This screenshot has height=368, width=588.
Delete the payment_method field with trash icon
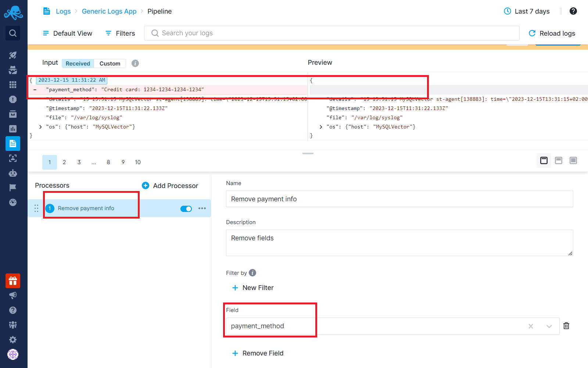566,326
